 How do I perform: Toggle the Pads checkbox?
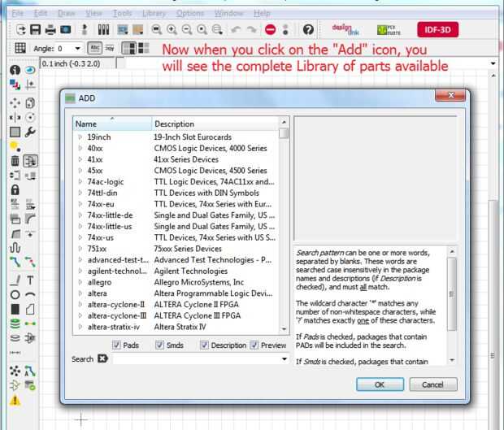[x=116, y=345]
